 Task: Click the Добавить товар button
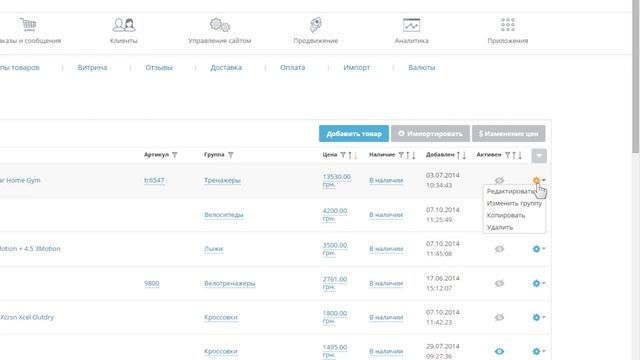pos(354,133)
